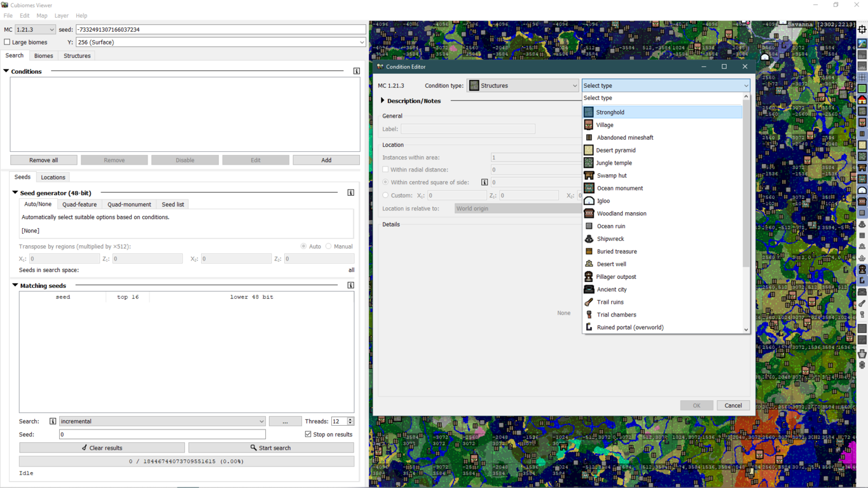
Task: Select the Ocean monument structure entry
Action: tap(619, 188)
